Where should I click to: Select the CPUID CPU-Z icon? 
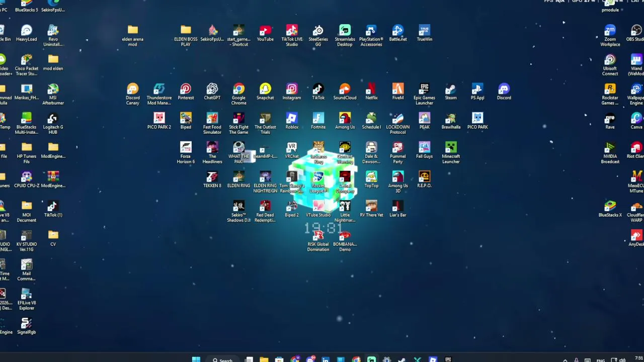[26, 179]
